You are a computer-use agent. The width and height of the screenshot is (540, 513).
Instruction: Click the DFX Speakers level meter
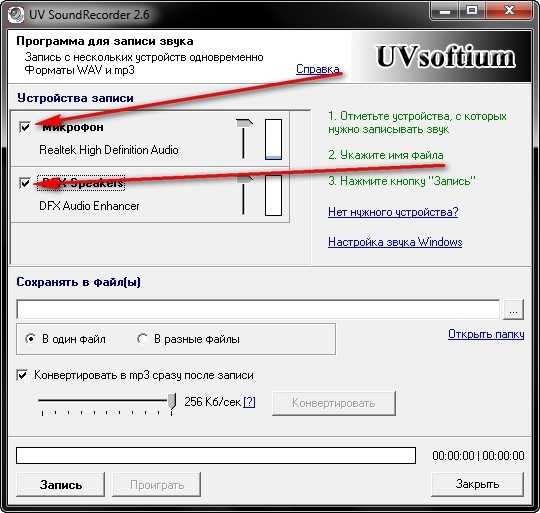pyautogui.click(x=273, y=195)
